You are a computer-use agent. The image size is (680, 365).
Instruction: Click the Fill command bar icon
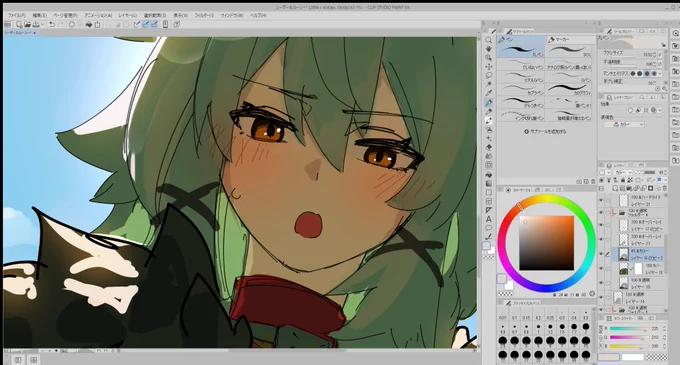(x=88, y=25)
